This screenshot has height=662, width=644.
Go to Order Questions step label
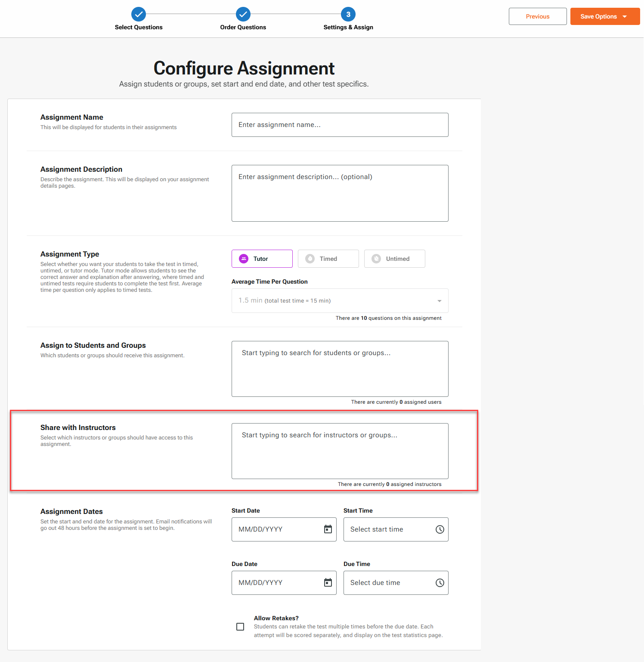243,28
